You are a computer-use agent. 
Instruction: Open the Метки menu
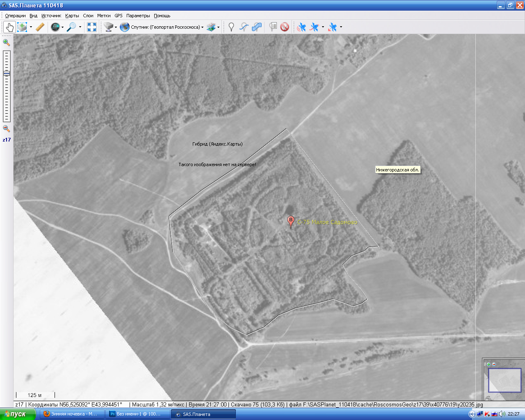tap(104, 16)
